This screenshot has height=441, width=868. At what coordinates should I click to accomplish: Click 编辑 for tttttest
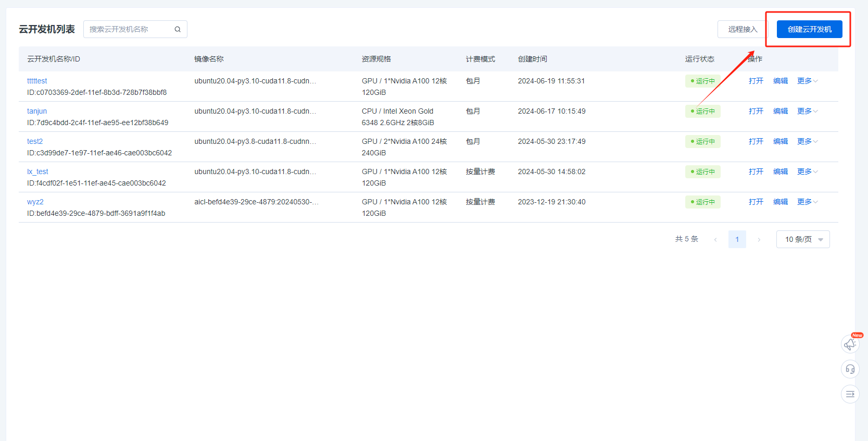tap(781, 81)
